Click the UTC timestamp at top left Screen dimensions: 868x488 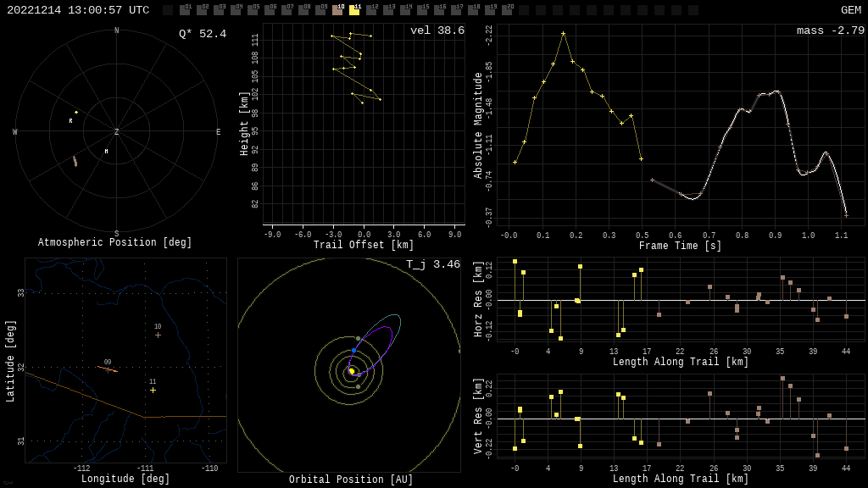tap(78, 10)
